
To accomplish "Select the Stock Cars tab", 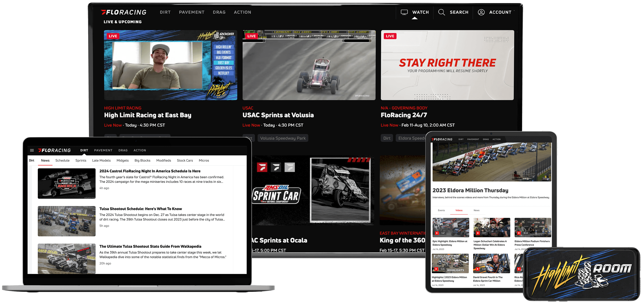I will click(x=185, y=160).
